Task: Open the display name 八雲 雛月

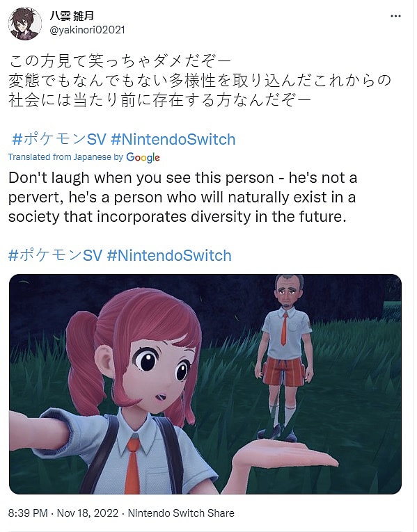Action: 72,15
